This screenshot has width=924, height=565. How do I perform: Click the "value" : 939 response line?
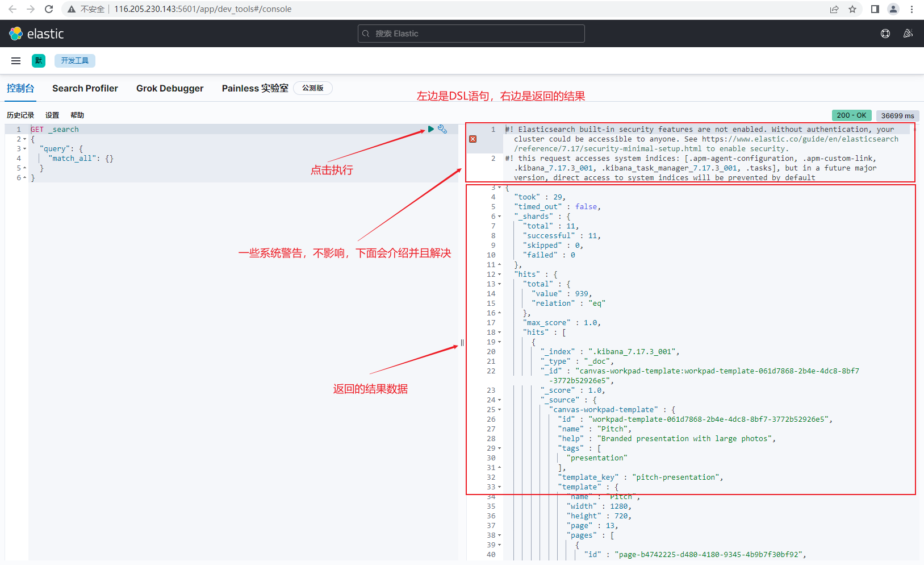(x=562, y=294)
